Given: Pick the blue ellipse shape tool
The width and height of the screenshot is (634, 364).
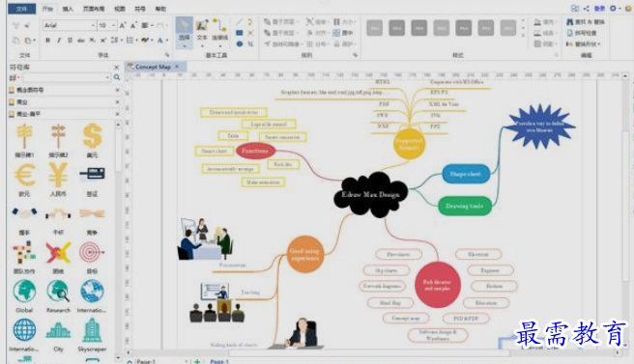Looking at the screenshot, I should (240, 43).
